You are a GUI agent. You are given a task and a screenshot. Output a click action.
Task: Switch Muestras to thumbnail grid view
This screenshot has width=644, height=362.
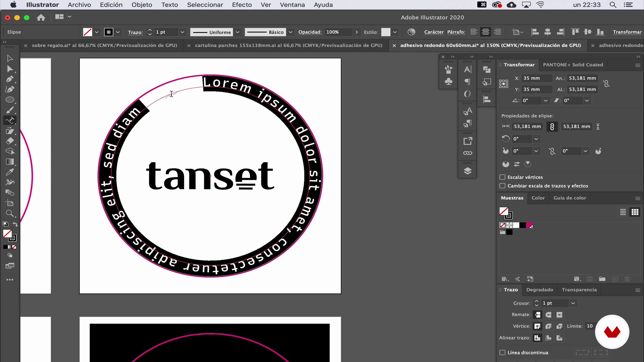tap(635, 212)
